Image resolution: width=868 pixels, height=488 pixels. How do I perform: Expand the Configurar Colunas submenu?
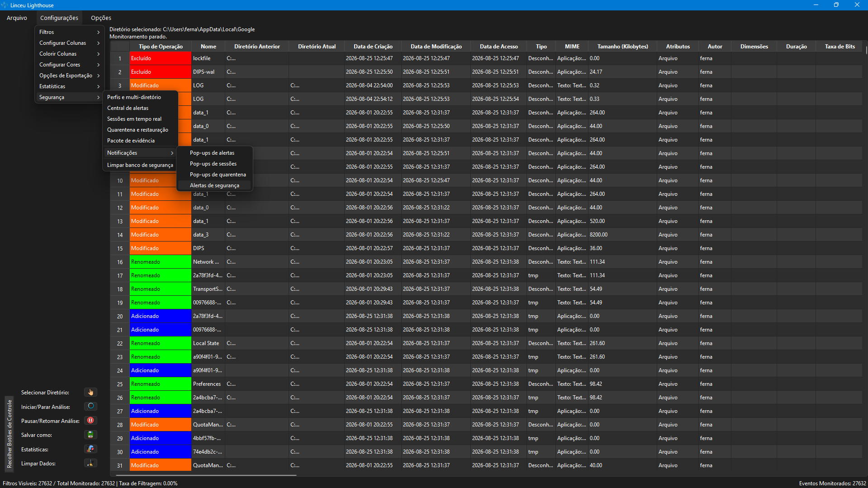pos(70,43)
